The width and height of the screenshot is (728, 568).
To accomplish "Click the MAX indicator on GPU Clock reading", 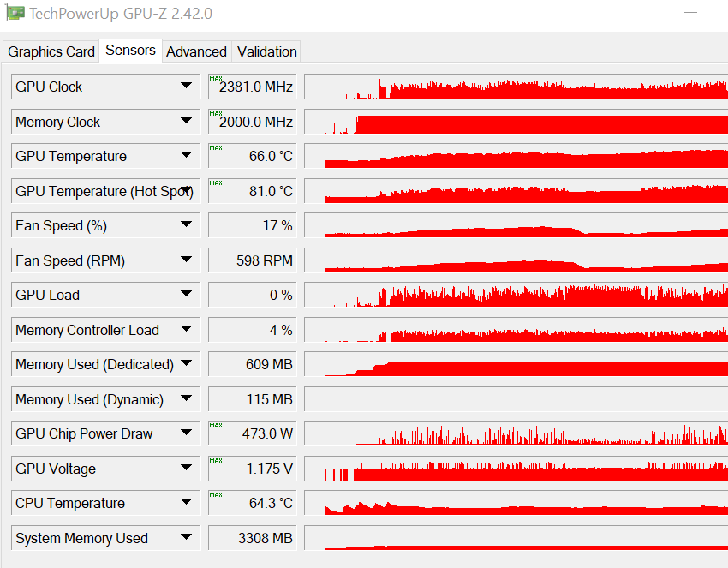I will [216, 80].
